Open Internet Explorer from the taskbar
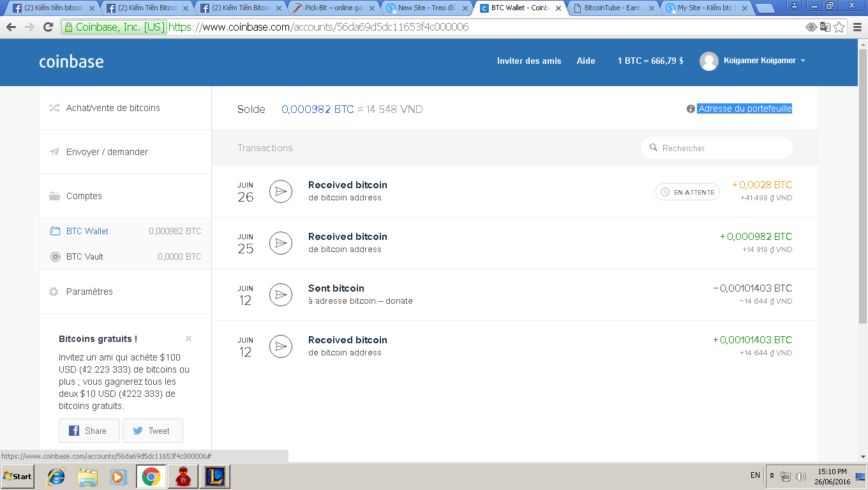The width and height of the screenshot is (868, 490). [57, 477]
